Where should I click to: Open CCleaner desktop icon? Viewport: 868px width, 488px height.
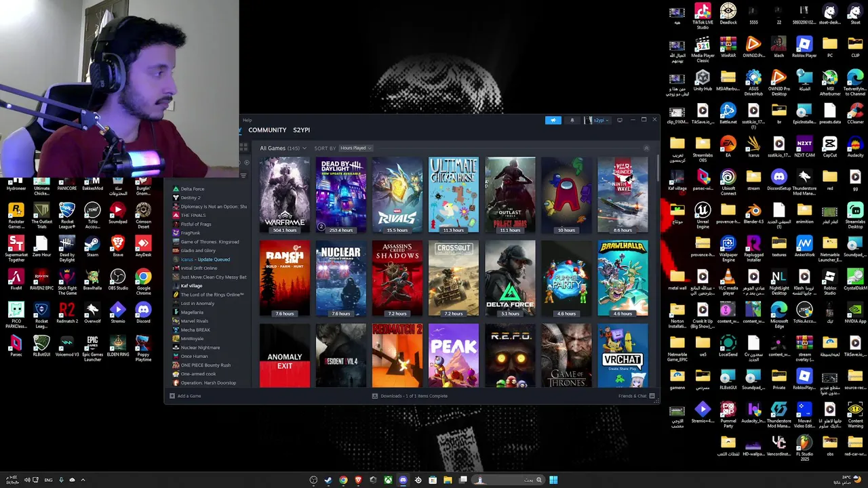tap(855, 113)
